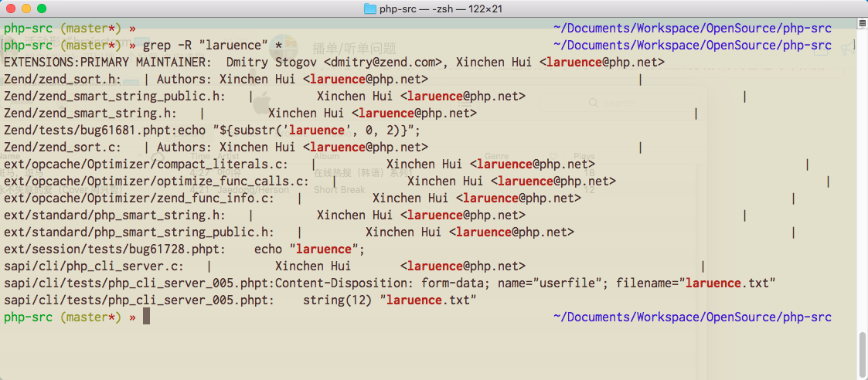Click the window title "php-src — -zsh — 122×21"
The width and height of the screenshot is (868, 380).
coord(441,8)
